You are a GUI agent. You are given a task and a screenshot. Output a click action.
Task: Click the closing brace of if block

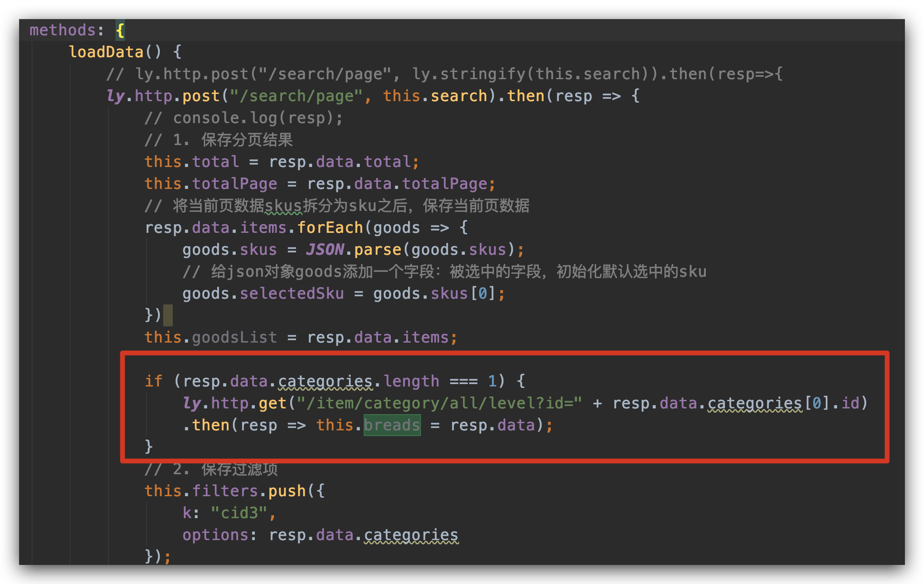coord(149,447)
